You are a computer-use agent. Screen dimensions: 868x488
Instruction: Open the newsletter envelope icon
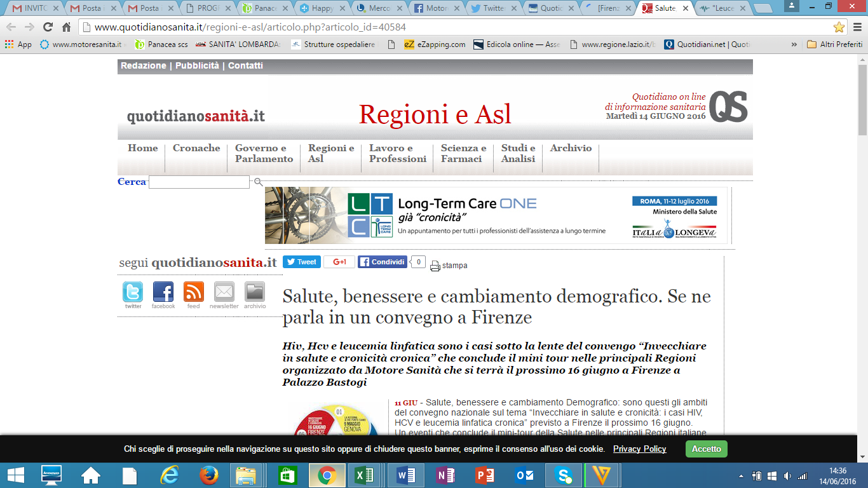point(224,292)
